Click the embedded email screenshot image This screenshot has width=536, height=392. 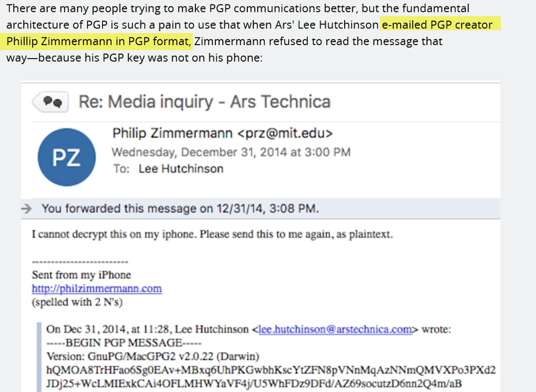pos(261,236)
